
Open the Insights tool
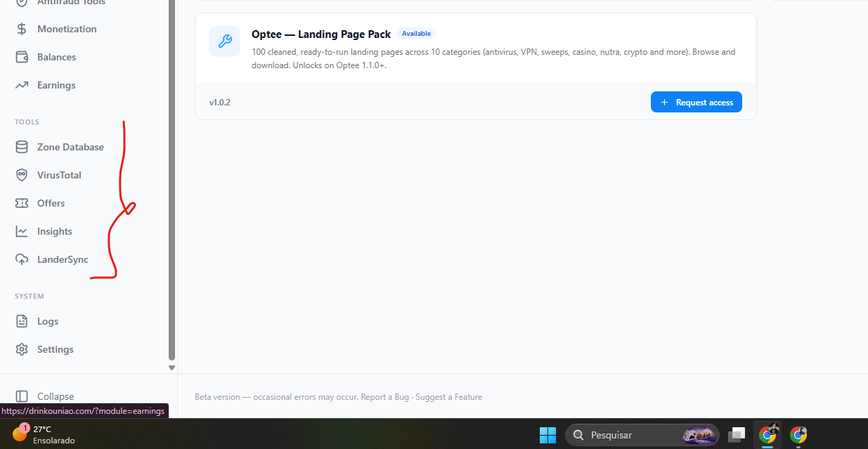point(54,231)
